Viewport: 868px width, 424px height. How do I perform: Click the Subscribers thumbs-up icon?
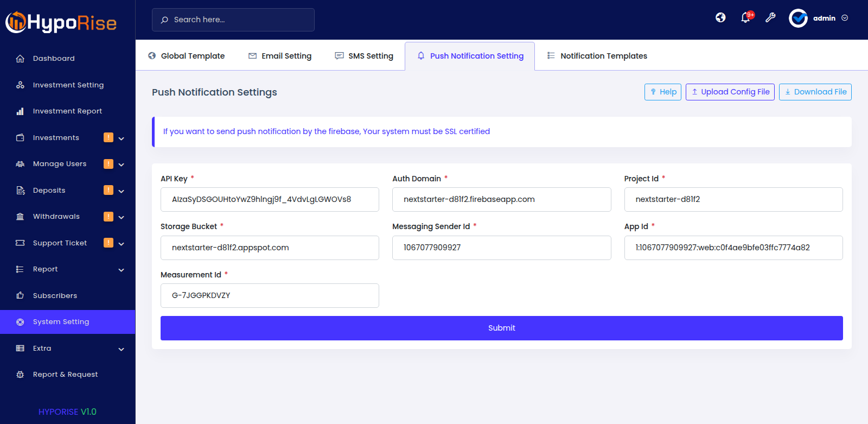(x=20, y=296)
